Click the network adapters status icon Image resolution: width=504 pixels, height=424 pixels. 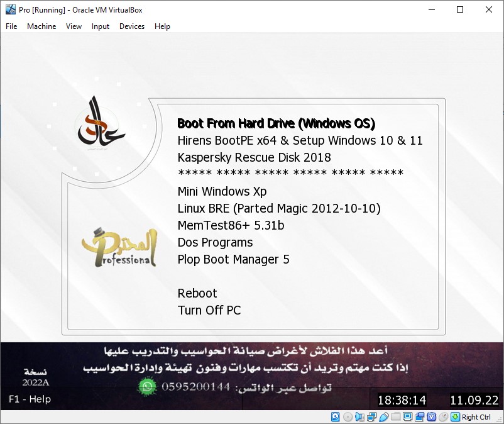(371, 417)
